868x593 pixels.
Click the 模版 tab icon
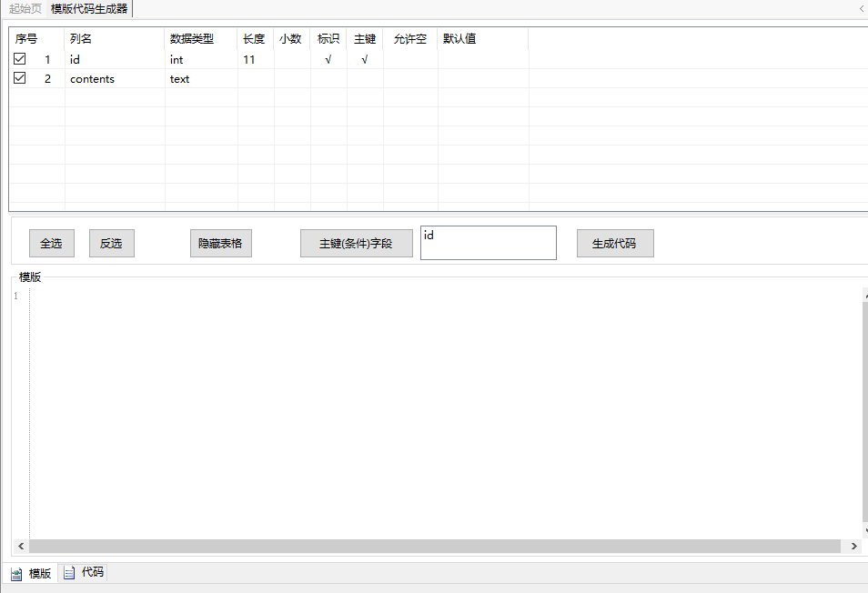pyautogui.click(x=16, y=574)
